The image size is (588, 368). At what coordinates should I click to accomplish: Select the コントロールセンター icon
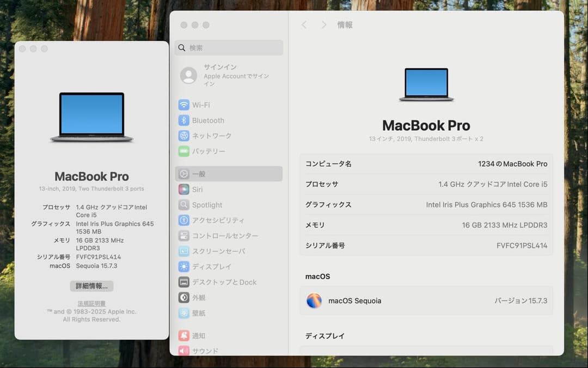pyautogui.click(x=184, y=236)
